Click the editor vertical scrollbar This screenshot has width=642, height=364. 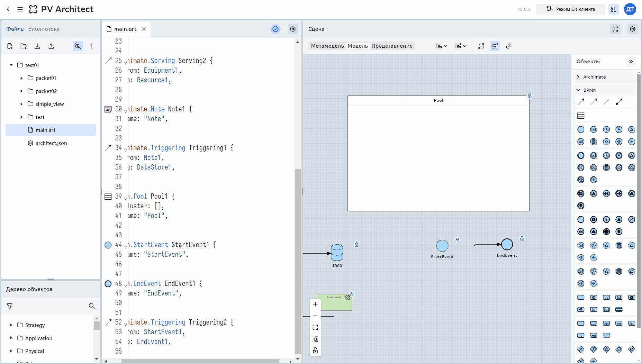coord(298,262)
